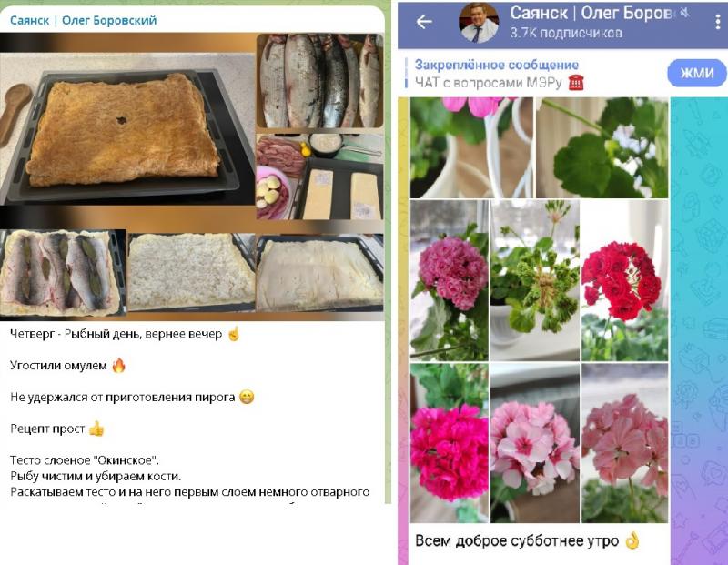The width and height of the screenshot is (728, 565).
Task: Tap the back arrow in channel header
Action: coord(424,21)
